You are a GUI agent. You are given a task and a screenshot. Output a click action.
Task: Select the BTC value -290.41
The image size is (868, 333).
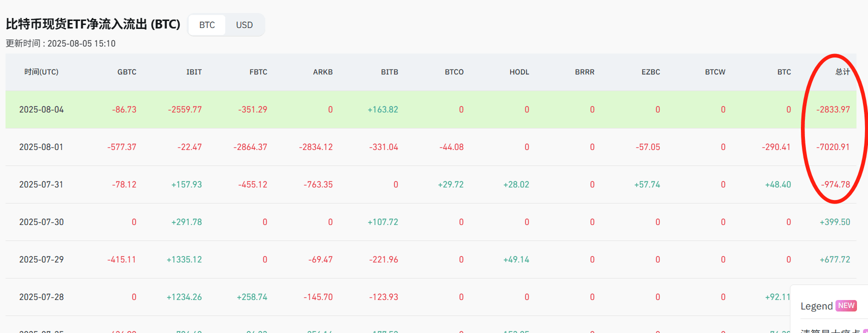click(x=776, y=147)
